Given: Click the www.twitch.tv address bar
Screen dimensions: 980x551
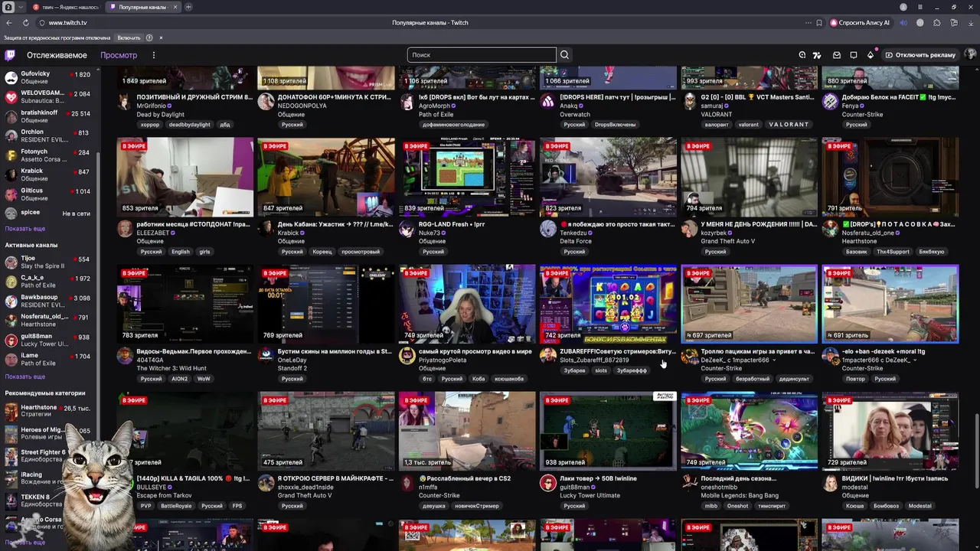Looking at the screenshot, I should [67, 23].
